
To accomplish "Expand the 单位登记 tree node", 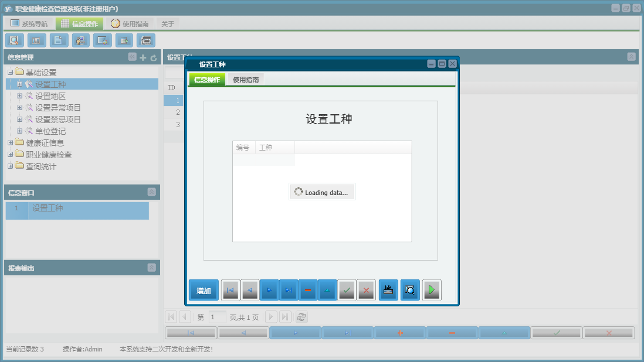I will tap(19, 131).
